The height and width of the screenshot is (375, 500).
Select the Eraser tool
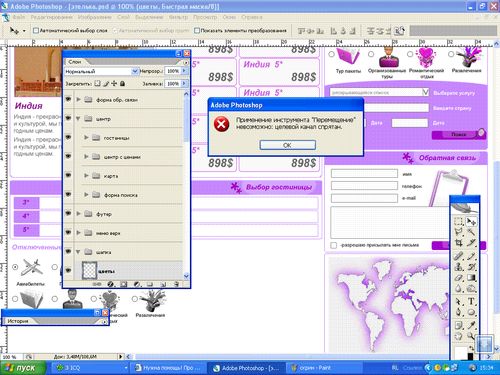click(x=459, y=278)
